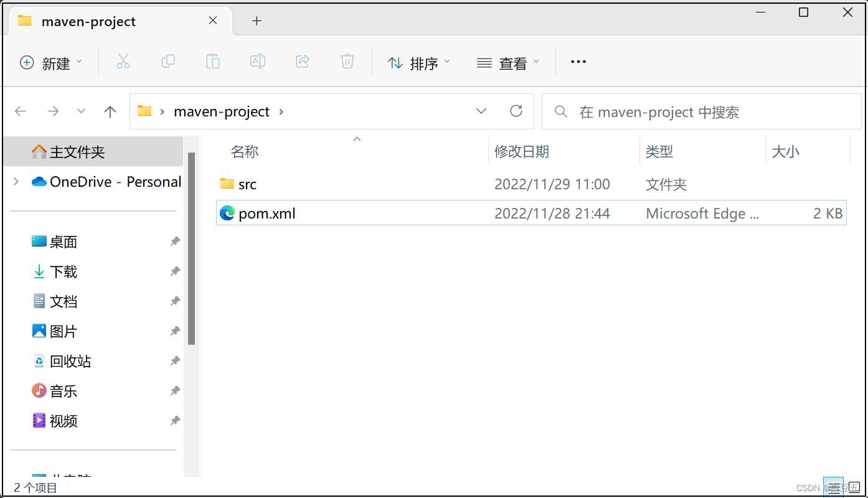Image resolution: width=868 pixels, height=498 pixels.
Task: Click the Edge icon beside pom.xml
Action: pos(227,213)
